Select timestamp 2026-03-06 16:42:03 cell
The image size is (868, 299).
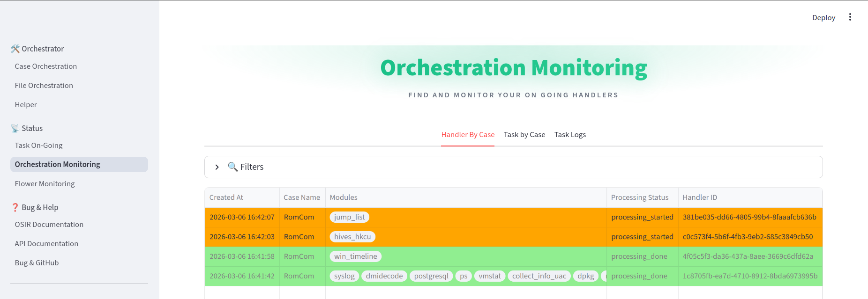pyautogui.click(x=242, y=237)
